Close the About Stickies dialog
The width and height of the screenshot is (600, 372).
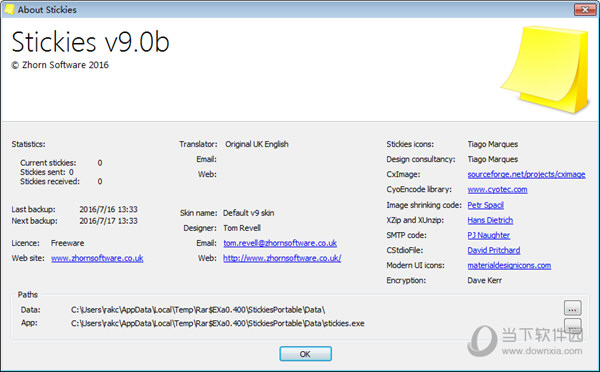click(585, 9)
